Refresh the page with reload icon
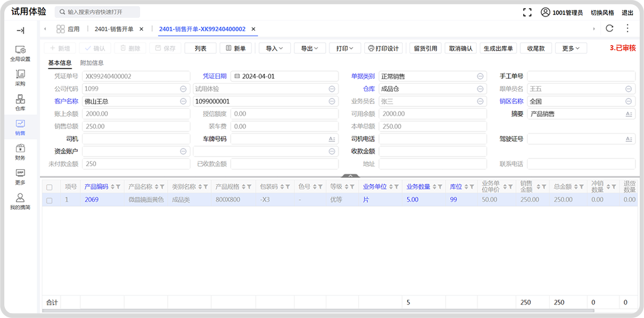This screenshot has height=318, width=644. pyautogui.click(x=610, y=28)
